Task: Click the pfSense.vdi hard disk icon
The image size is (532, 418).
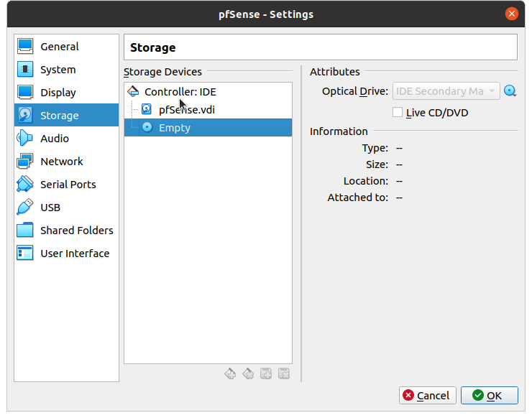Action: (x=147, y=110)
